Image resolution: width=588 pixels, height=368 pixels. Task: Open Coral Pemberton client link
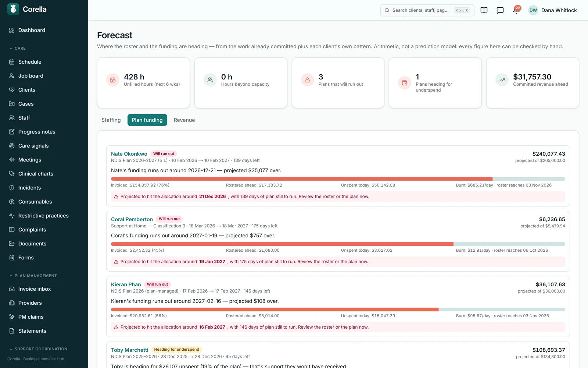point(132,219)
